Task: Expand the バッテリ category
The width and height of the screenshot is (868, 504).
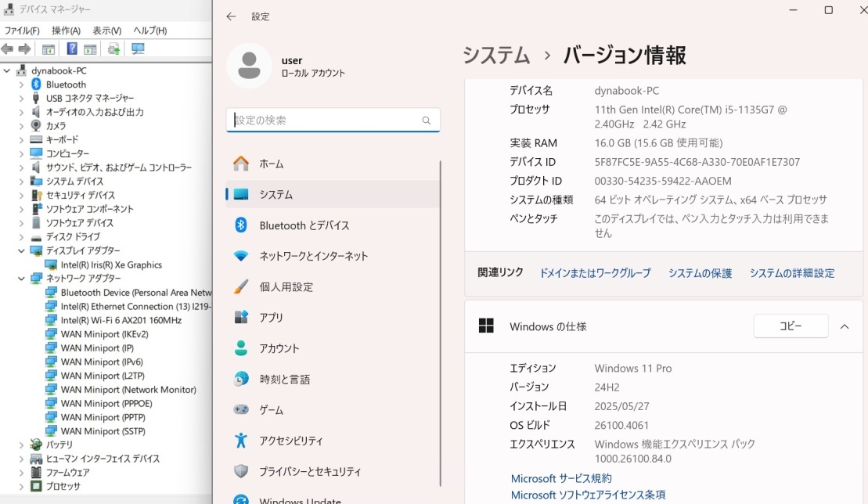Action: coord(21,445)
